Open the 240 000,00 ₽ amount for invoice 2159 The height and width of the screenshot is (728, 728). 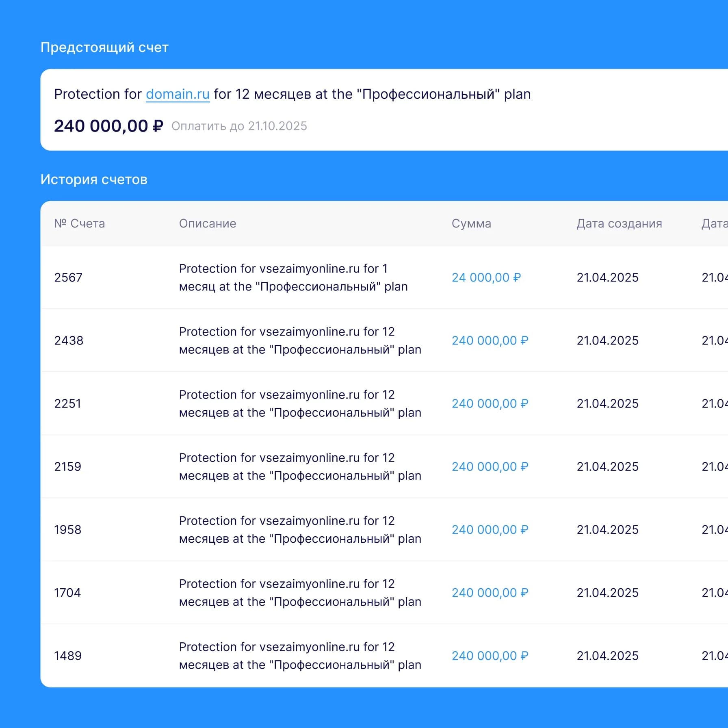tap(490, 466)
